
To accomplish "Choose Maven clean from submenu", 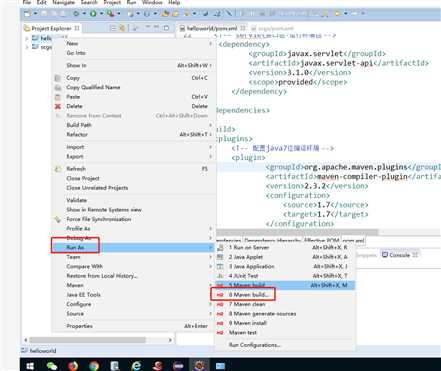I will pos(247,304).
